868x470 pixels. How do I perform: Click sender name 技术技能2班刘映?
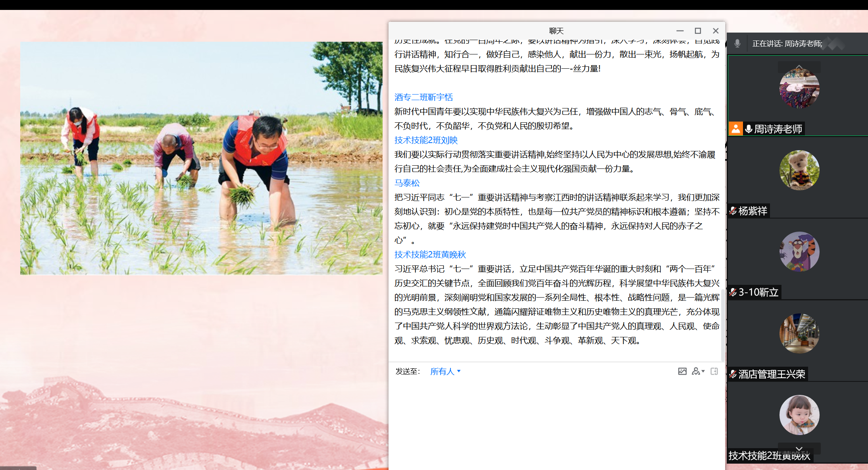pos(426,140)
